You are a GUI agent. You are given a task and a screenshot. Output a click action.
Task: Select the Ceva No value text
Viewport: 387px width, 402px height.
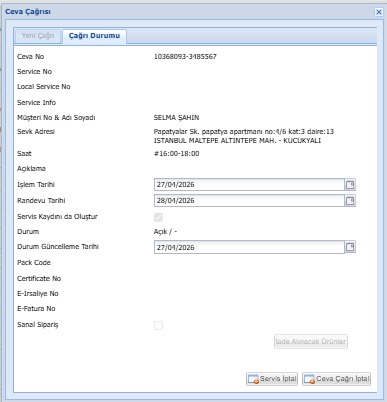click(x=185, y=57)
